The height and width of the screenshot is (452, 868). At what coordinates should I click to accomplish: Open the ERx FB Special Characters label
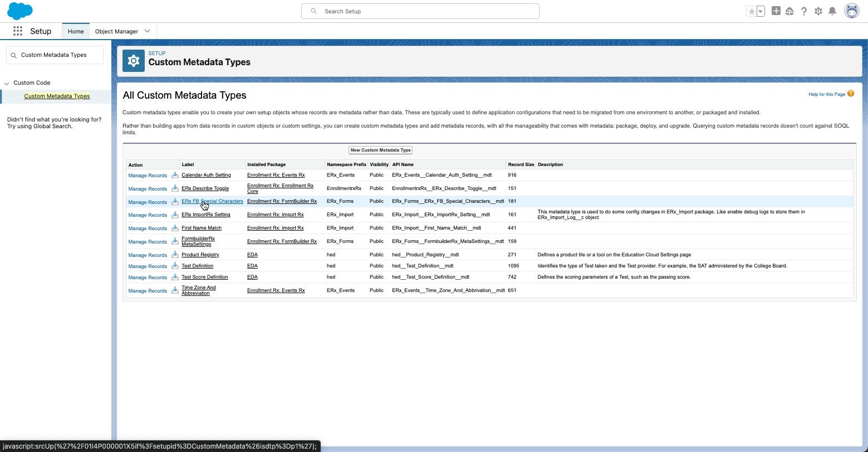pyautogui.click(x=212, y=201)
